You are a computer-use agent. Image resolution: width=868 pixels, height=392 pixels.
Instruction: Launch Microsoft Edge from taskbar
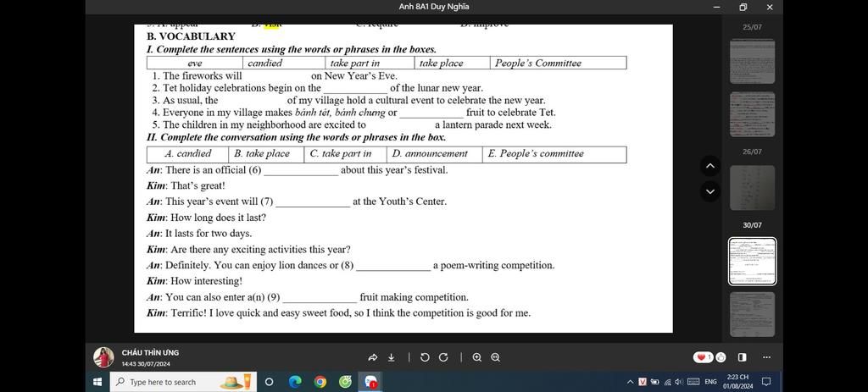click(295, 382)
